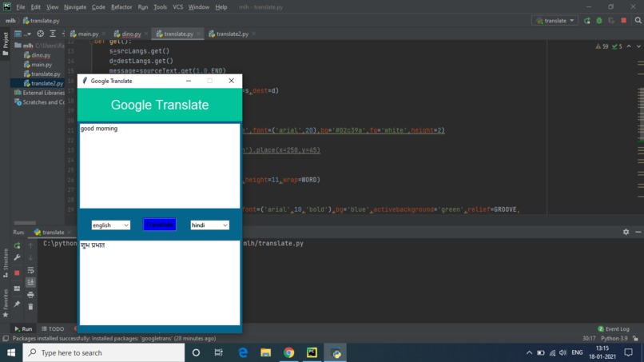Viewport: 644px width, 362px height.
Task: Click the translated output text box
Action: pyautogui.click(x=160, y=283)
